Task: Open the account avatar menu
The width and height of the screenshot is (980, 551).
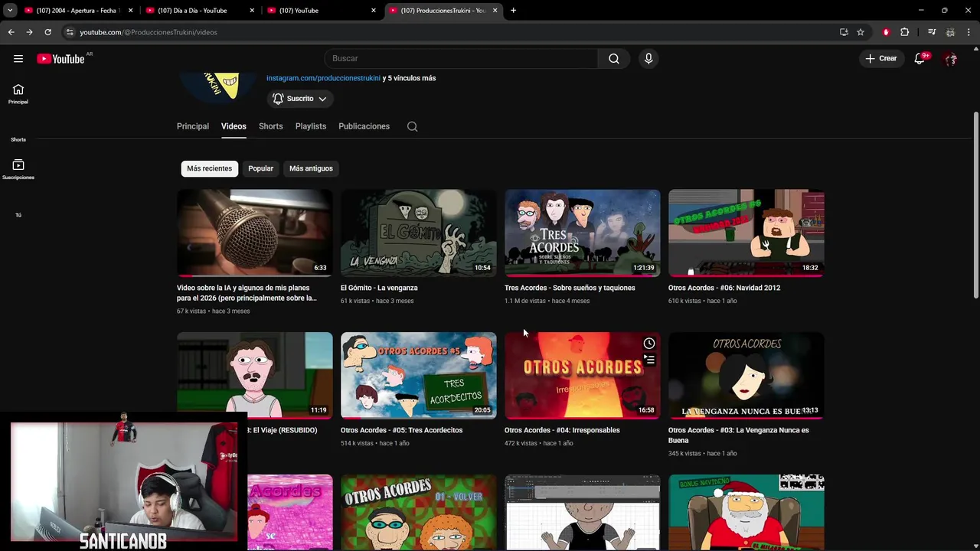Action: click(x=951, y=59)
